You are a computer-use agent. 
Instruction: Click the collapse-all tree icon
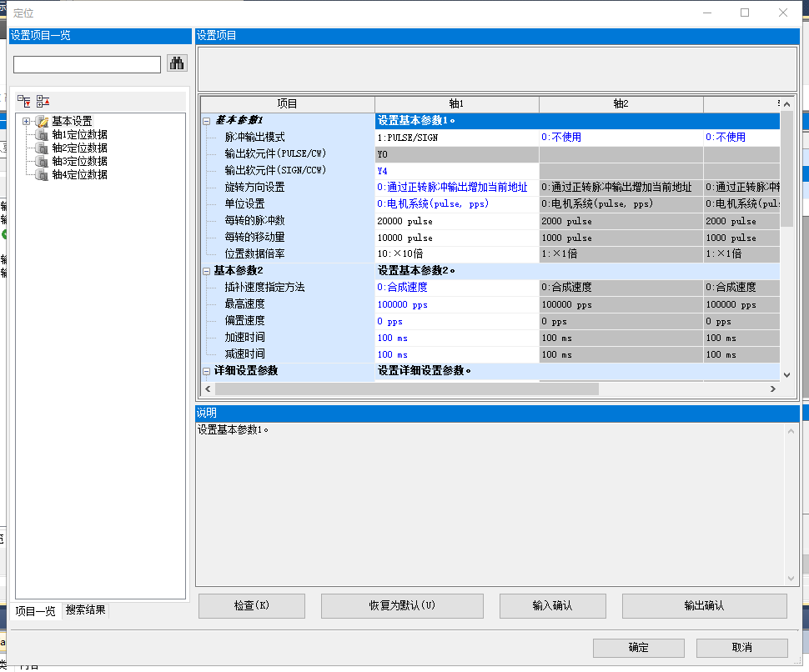[x=43, y=101]
